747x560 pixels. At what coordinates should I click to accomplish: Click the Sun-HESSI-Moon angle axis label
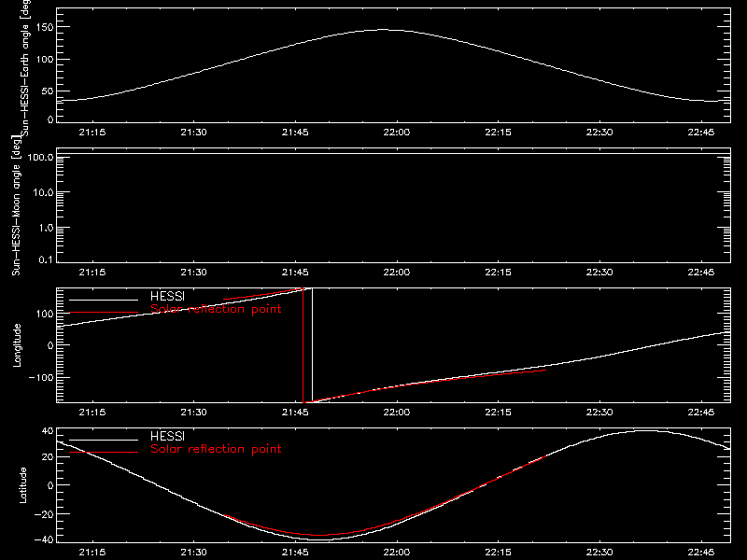(16, 206)
